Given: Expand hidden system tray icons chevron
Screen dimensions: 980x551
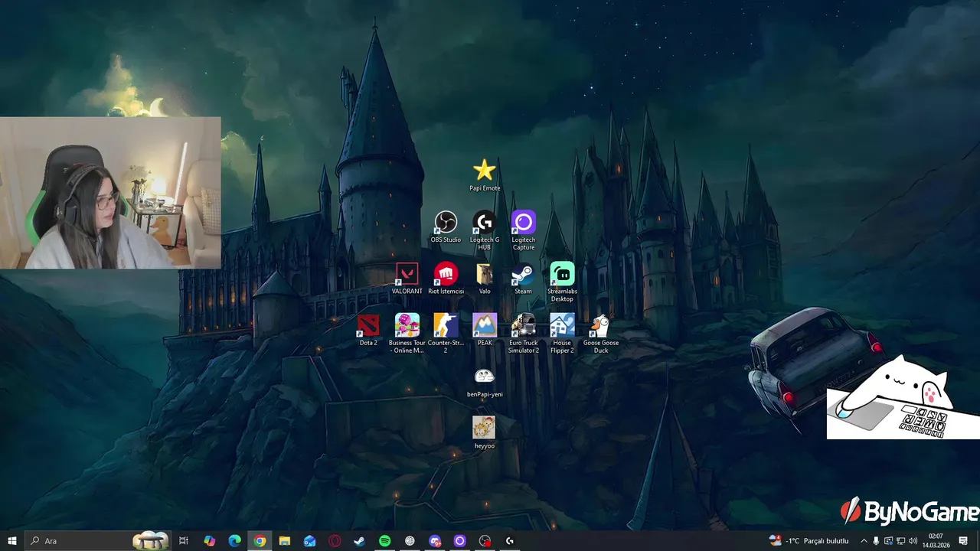Looking at the screenshot, I should [864, 541].
